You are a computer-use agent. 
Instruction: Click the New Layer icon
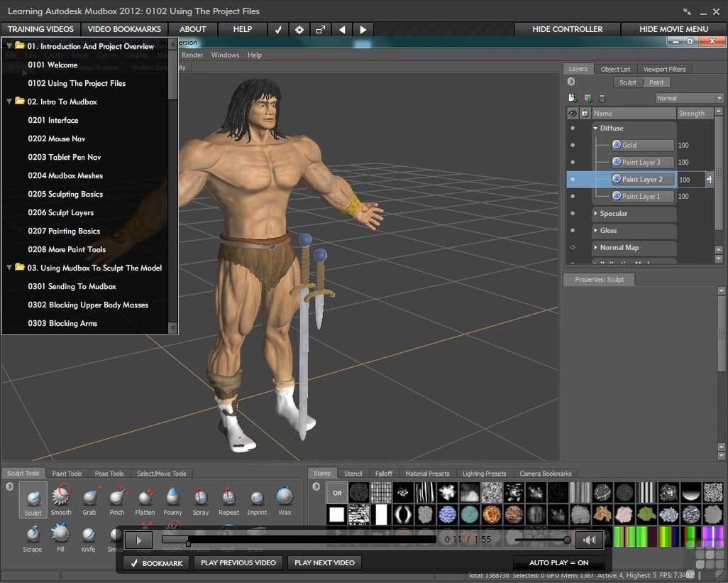573,98
